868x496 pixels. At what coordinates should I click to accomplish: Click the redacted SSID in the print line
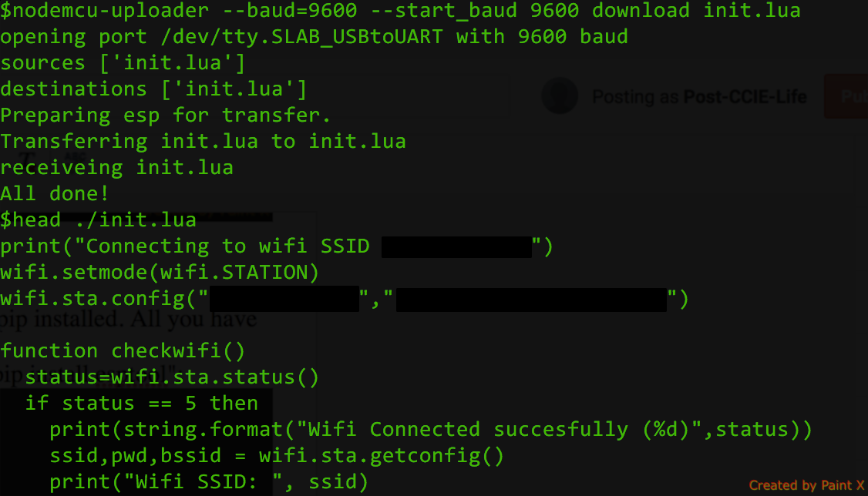coord(456,247)
